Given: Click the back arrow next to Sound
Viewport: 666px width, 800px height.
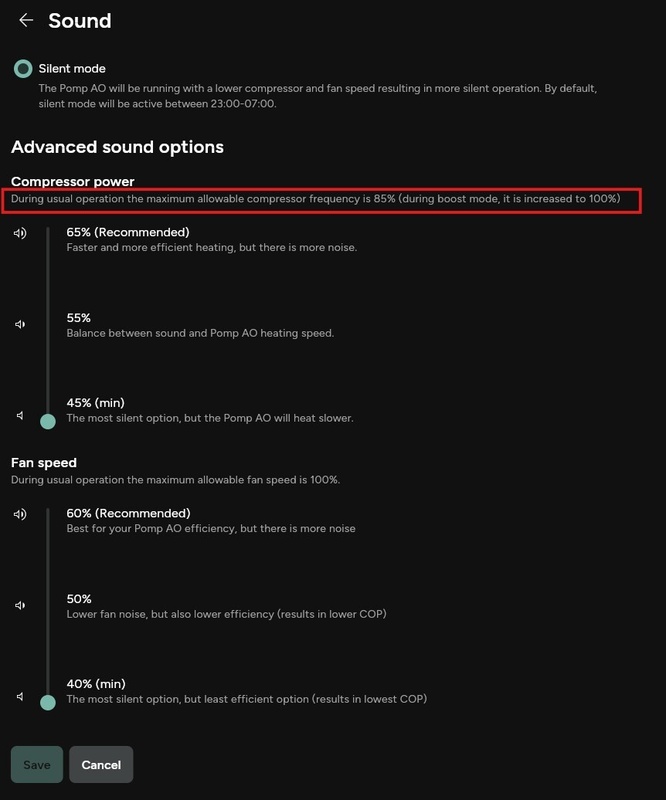Looking at the screenshot, I should click(26, 20).
